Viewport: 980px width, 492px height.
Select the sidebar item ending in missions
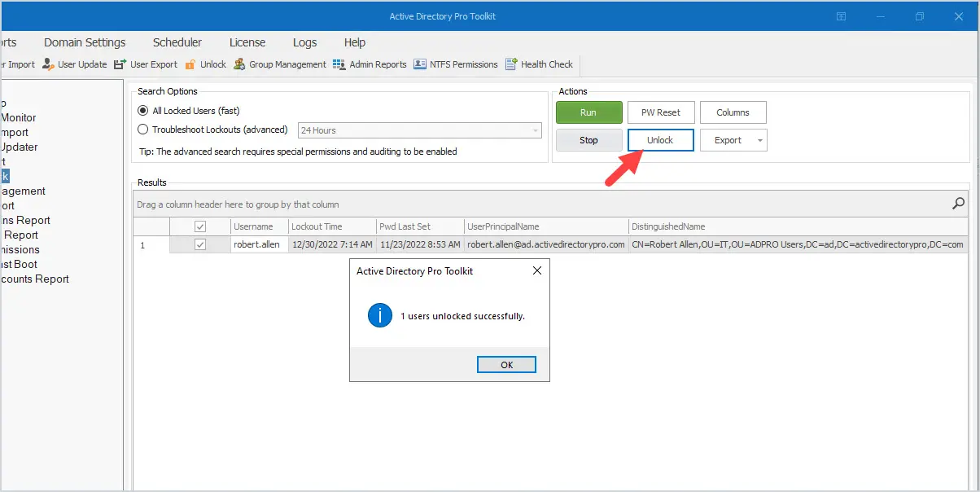[x=20, y=249]
